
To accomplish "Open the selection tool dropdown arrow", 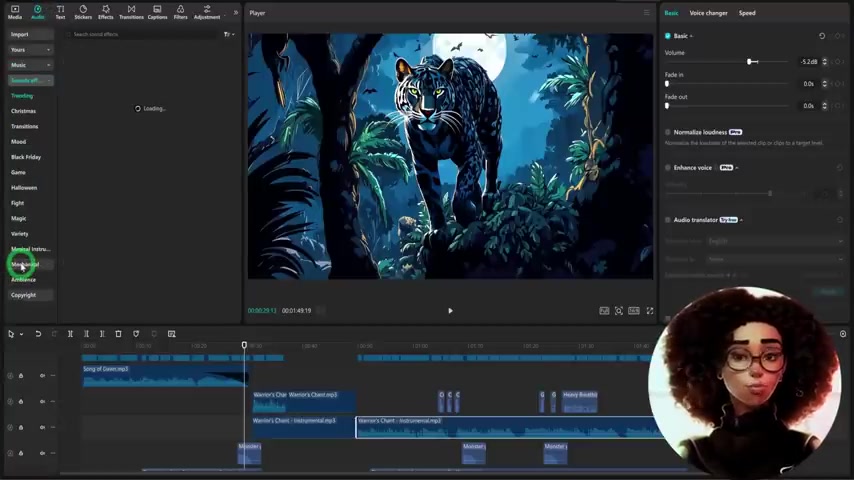I will 21,334.
